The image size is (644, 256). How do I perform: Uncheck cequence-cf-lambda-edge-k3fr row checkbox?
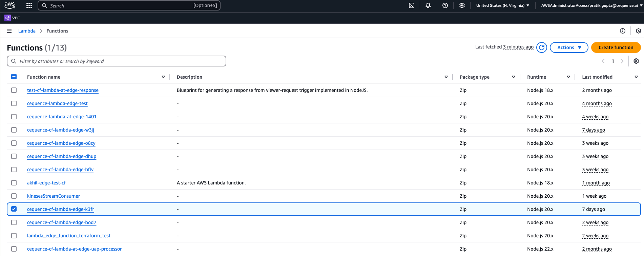coord(14,209)
